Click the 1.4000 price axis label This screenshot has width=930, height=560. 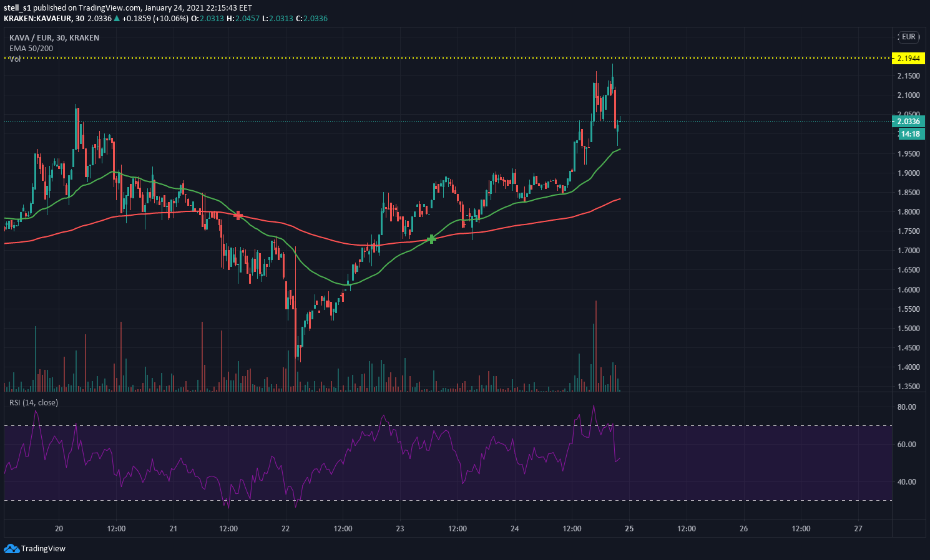908,367
